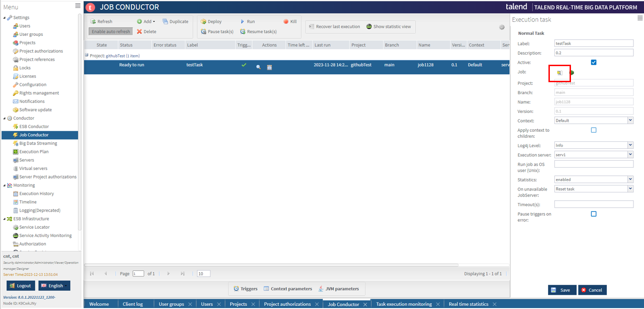Open Execution Plan in menu
The height and width of the screenshot is (309, 644).
tap(34, 152)
